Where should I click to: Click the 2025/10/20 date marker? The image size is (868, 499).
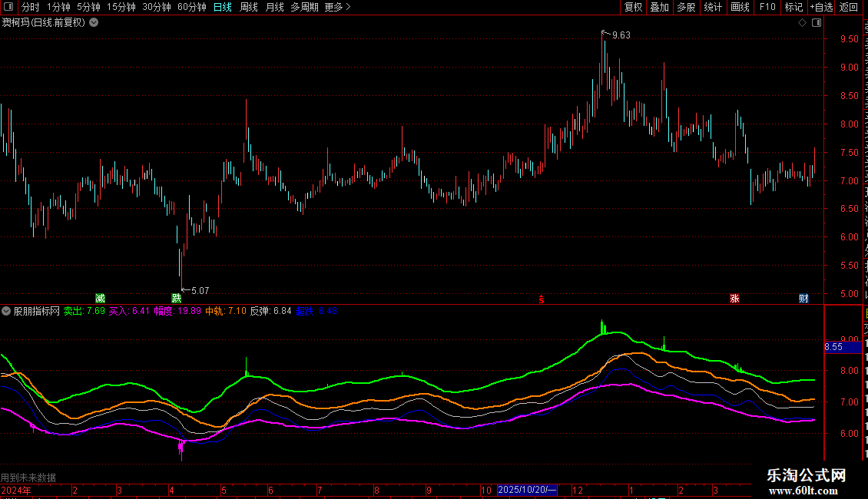point(527,490)
